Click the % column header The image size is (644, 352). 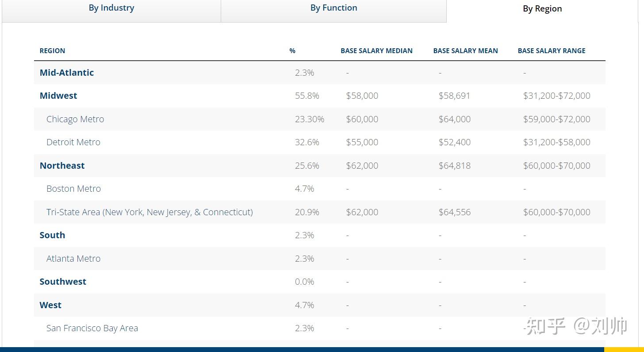pyautogui.click(x=292, y=51)
